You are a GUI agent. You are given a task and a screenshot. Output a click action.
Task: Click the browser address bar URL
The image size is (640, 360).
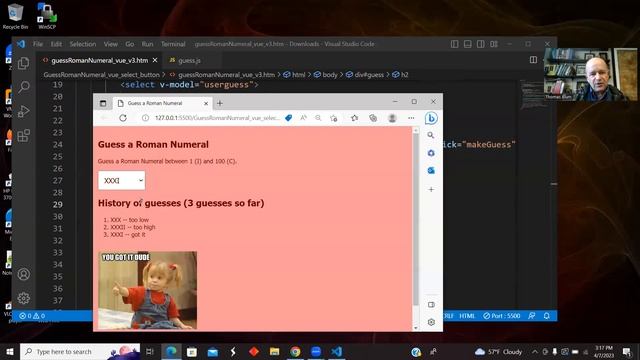[217, 118]
